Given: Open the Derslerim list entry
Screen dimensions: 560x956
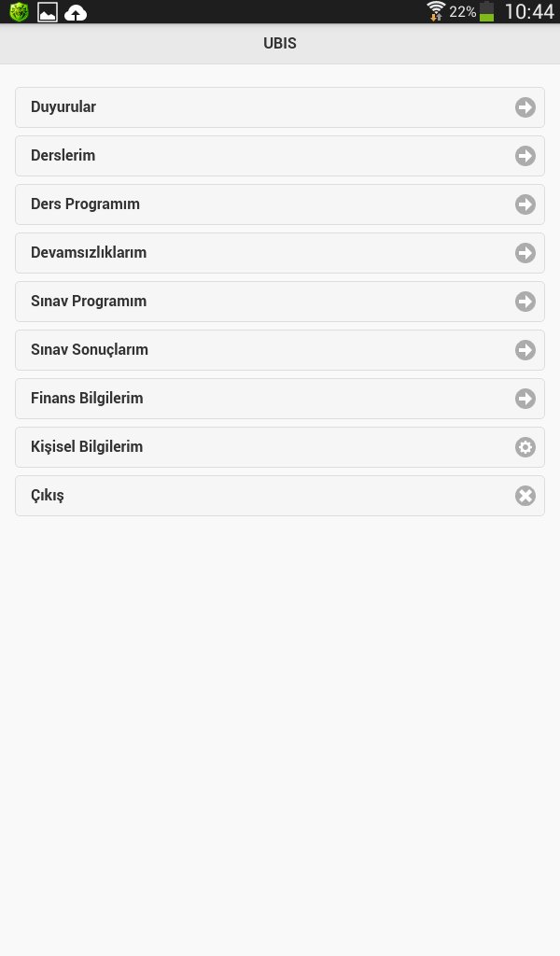Looking at the screenshot, I should pos(63,156).
